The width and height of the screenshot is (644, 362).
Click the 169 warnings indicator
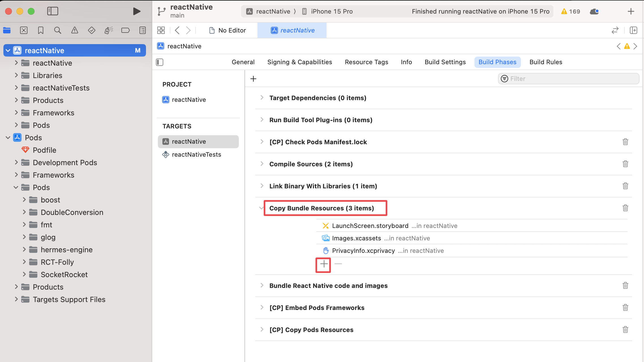[571, 11]
